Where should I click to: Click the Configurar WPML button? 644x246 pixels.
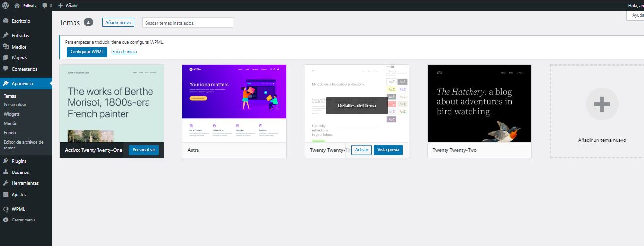[87, 51]
